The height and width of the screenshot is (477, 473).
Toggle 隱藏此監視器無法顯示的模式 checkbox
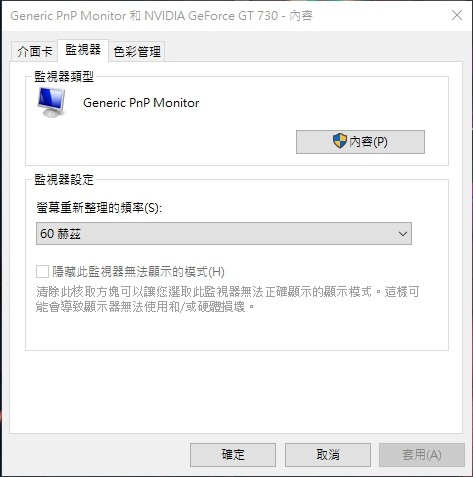click(x=42, y=272)
